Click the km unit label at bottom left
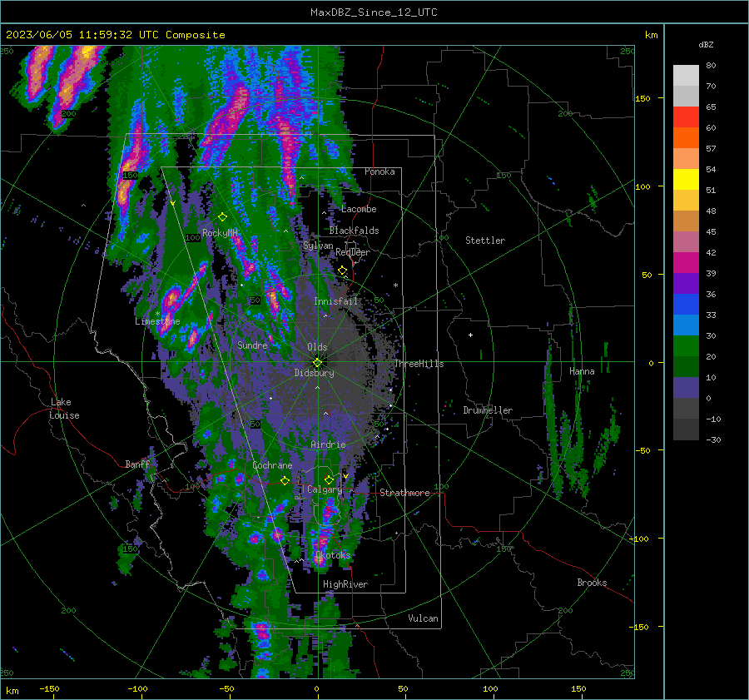The height and width of the screenshot is (700, 749). 12,691
